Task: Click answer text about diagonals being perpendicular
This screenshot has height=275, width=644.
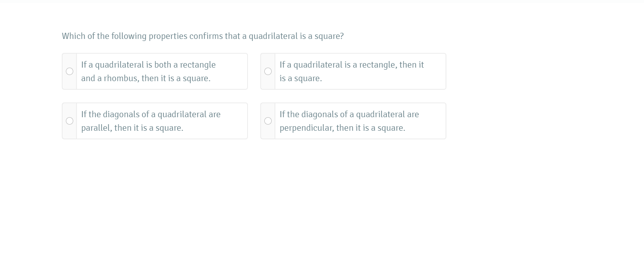Action: pyautogui.click(x=349, y=121)
